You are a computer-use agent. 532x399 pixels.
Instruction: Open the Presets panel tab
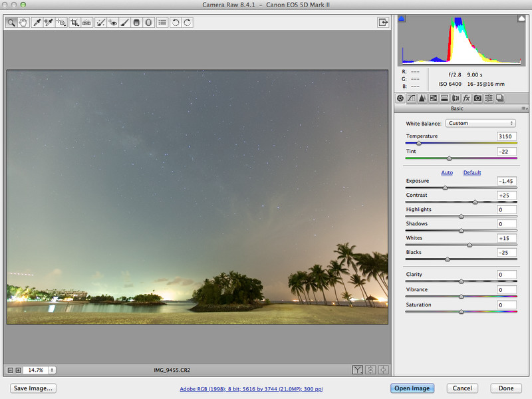(489, 98)
